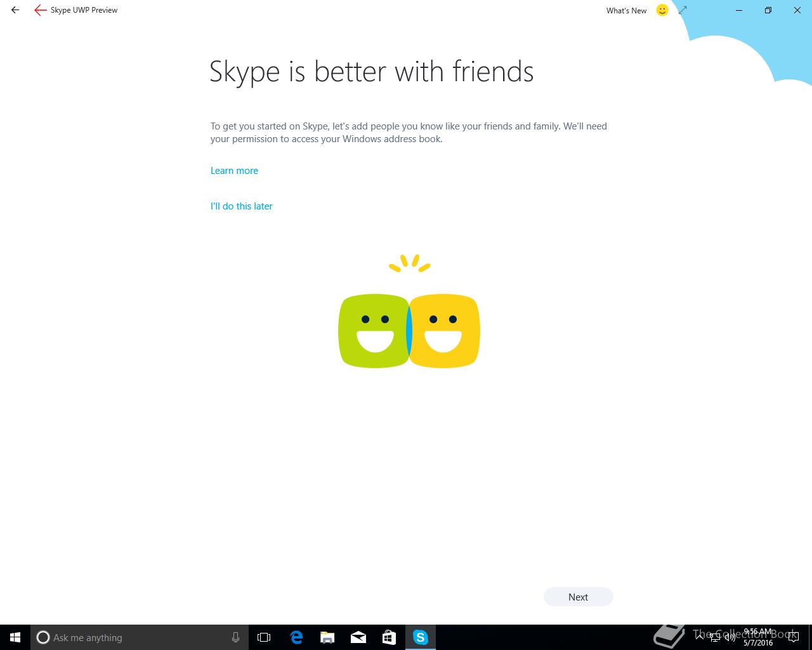Close the Skype window
Viewport: 812px width, 650px height.
(797, 10)
